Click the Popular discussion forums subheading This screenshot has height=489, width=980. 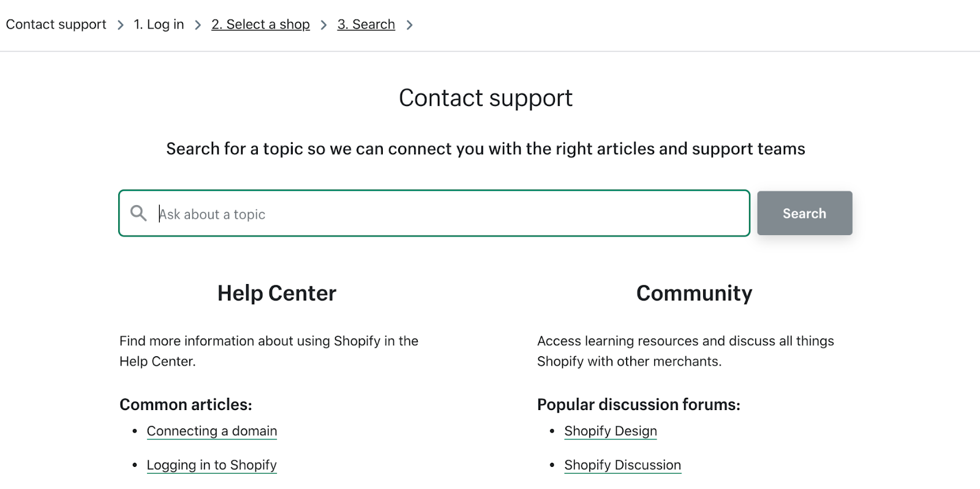638,405
